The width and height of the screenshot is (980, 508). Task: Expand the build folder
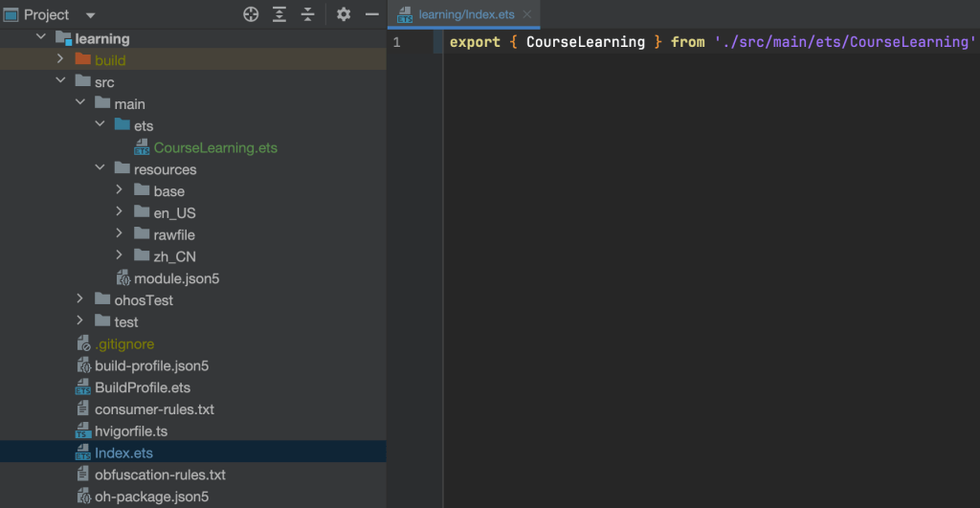(x=59, y=60)
